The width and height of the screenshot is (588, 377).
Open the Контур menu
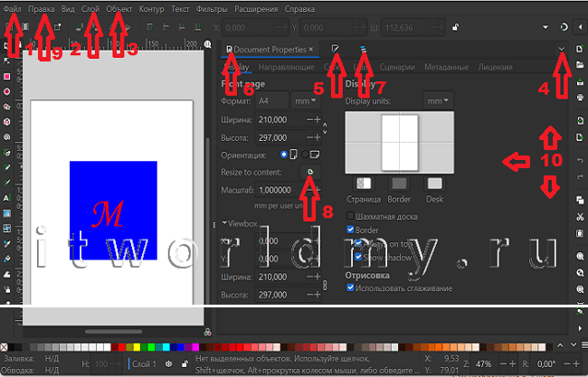point(151,9)
